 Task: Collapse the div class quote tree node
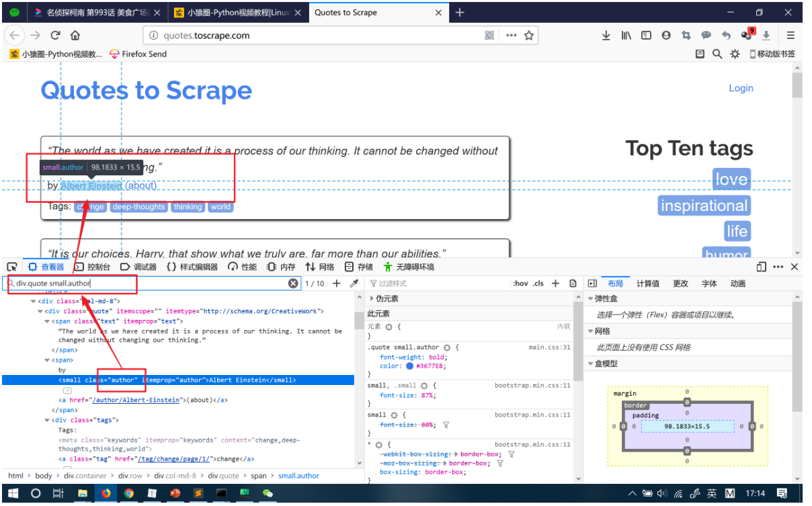click(40, 311)
